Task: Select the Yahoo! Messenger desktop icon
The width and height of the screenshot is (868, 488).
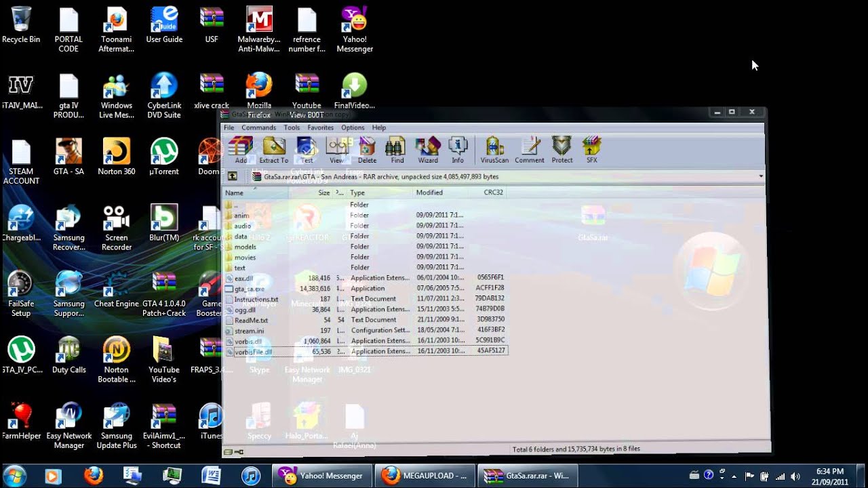Action: [x=355, y=30]
